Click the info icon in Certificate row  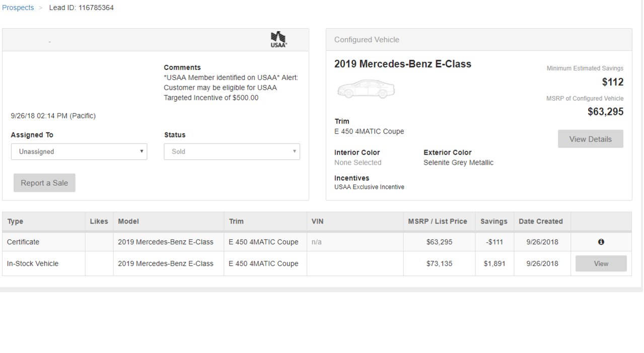click(601, 242)
